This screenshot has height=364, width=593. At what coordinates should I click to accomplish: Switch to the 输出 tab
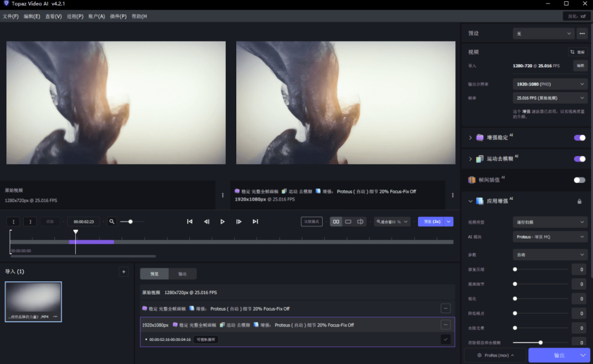point(182,274)
